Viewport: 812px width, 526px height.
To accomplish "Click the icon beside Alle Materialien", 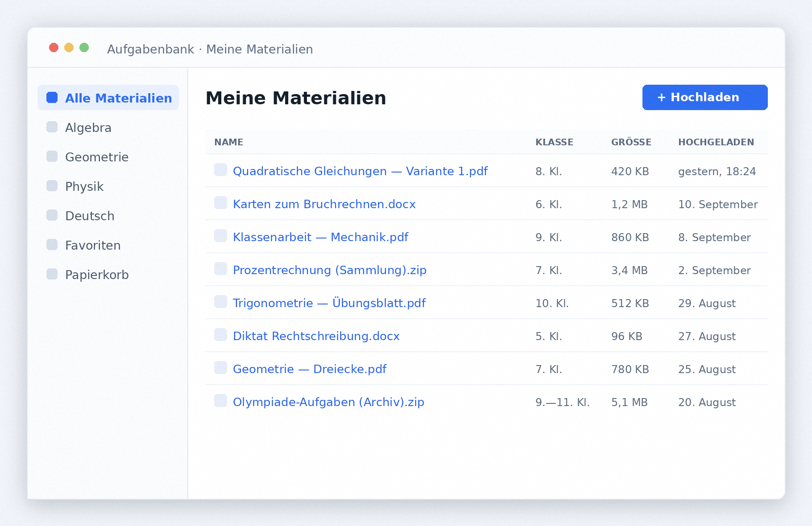I will tap(52, 98).
